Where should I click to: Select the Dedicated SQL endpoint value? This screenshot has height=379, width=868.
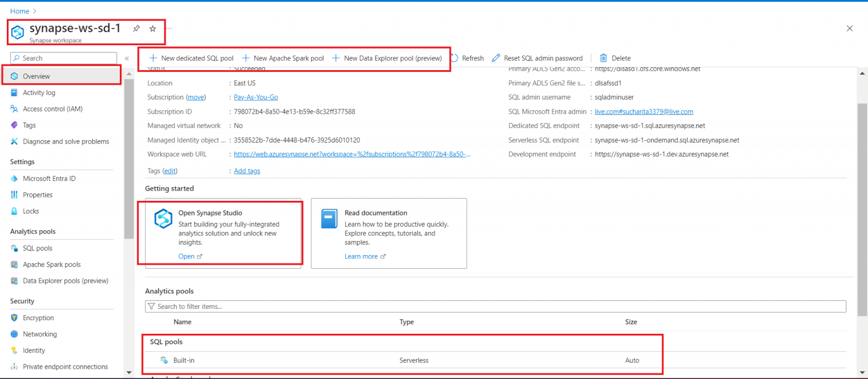click(x=650, y=126)
